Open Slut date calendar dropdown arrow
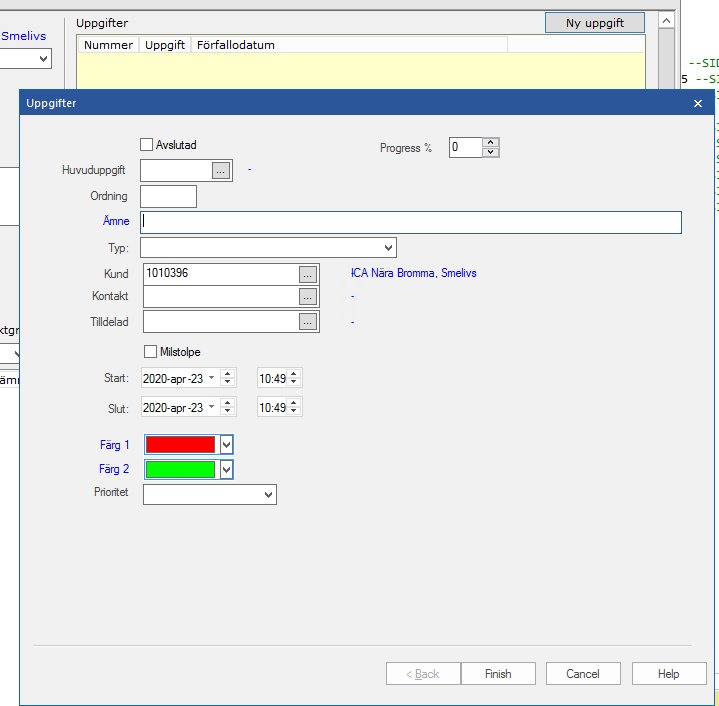The width and height of the screenshot is (719, 706). click(x=211, y=407)
